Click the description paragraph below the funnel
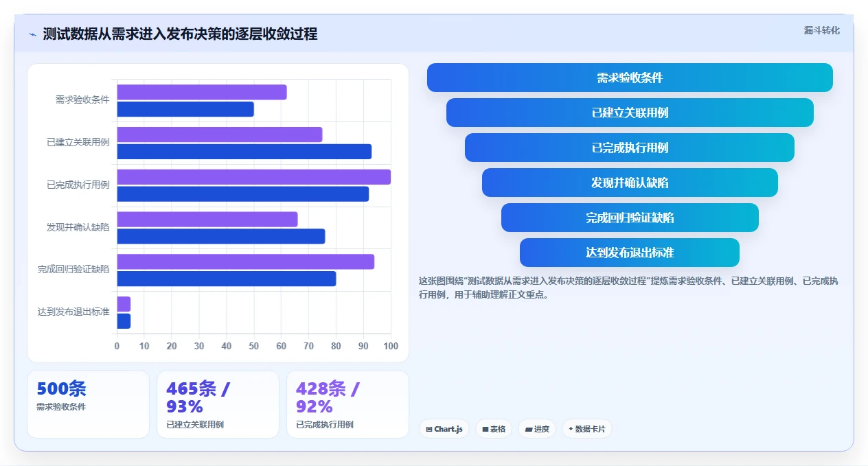This screenshot has height=466, width=868. click(628, 288)
